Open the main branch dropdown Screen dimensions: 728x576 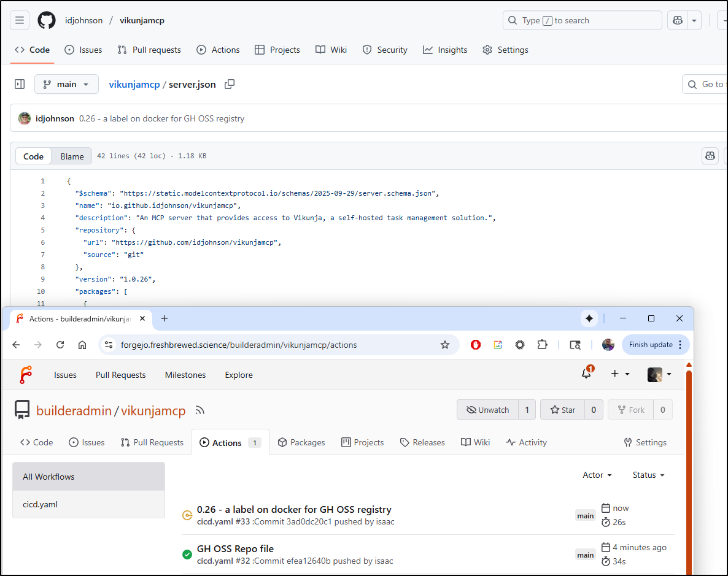click(x=66, y=84)
